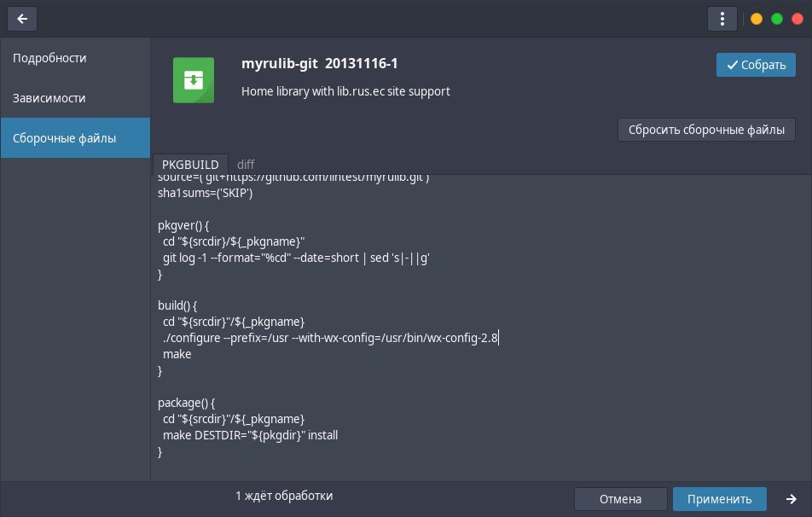Click the right arrow next to Применить
This screenshot has width=812, height=517.
click(792, 499)
